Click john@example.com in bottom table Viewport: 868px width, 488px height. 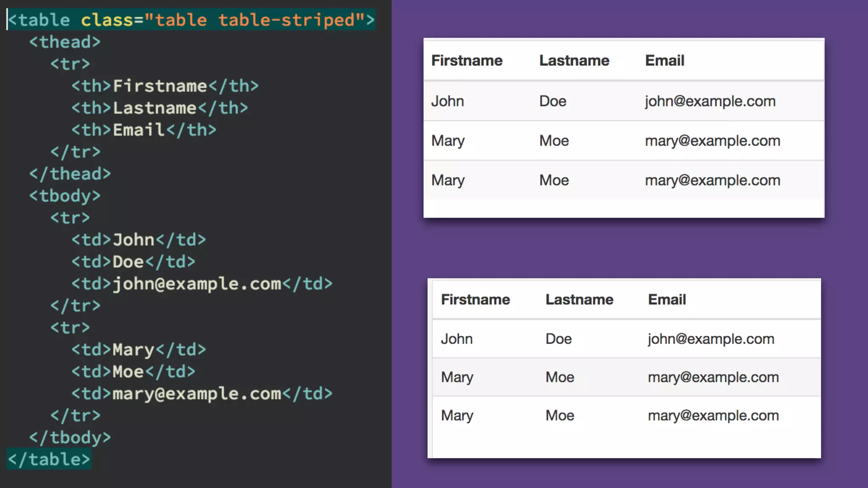[711, 339]
